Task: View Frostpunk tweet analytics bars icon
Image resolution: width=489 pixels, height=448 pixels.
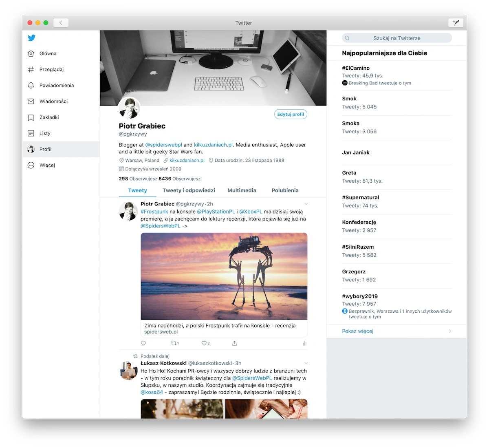Action: point(304,343)
